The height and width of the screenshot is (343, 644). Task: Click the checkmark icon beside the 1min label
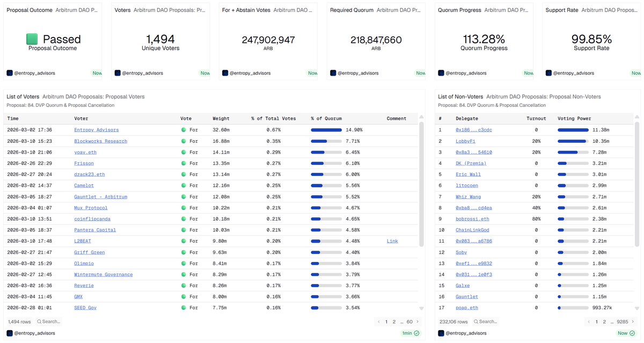point(417,333)
